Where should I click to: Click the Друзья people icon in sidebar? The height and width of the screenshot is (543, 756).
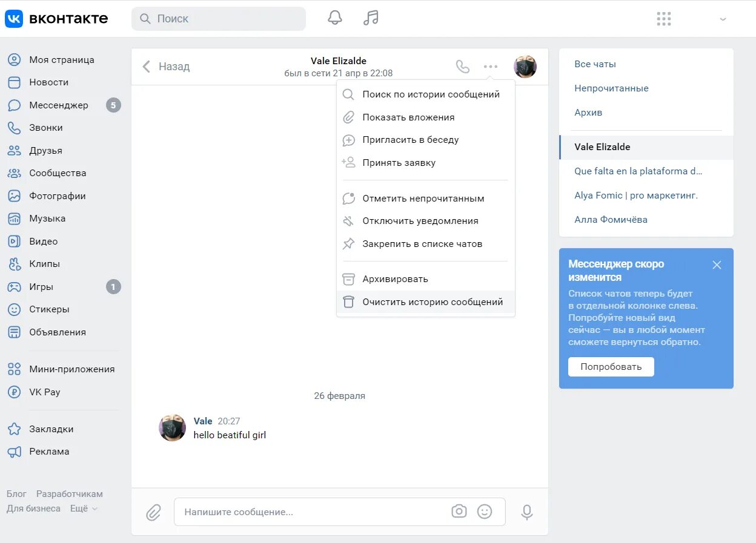(14, 151)
